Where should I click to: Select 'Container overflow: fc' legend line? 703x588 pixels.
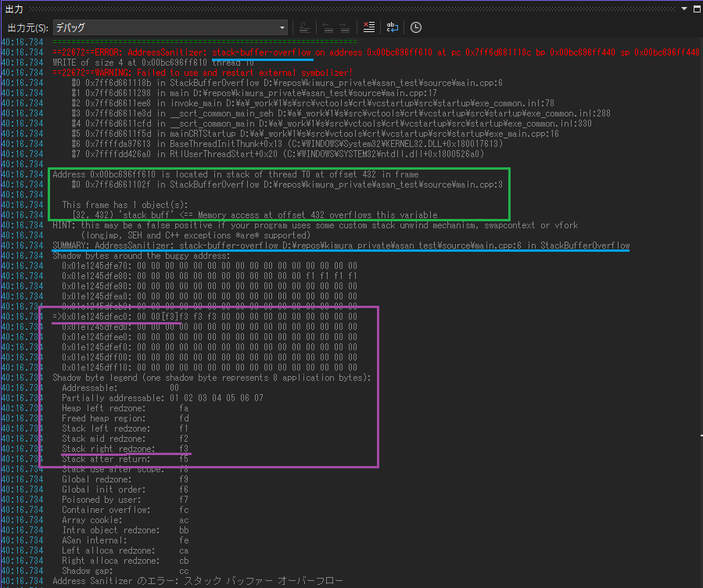125,510
